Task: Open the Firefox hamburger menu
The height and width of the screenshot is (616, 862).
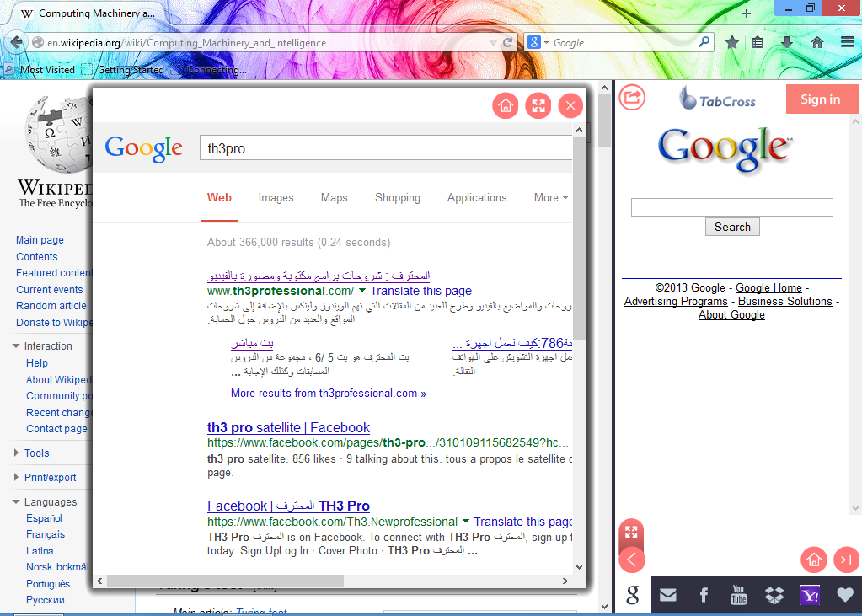Action: tap(847, 42)
